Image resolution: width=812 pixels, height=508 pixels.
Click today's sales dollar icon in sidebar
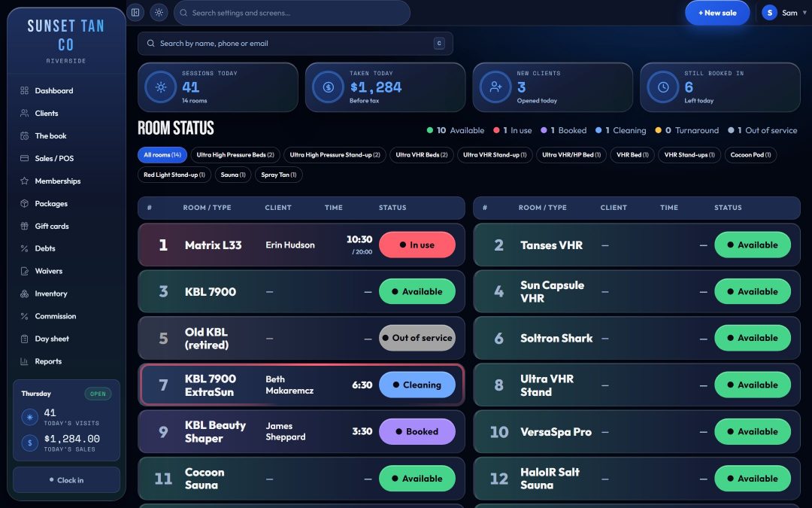(x=29, y=443)
